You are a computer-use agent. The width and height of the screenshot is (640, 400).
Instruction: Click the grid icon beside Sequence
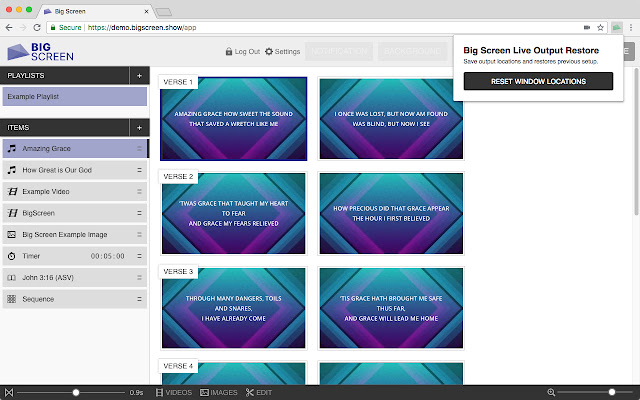point(12,299)
